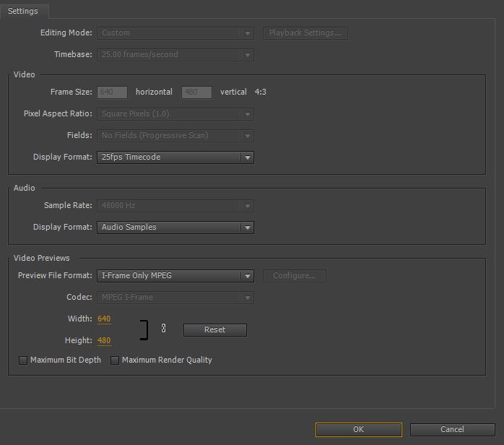Toggle the width-height chain link icon

point(163,328)
